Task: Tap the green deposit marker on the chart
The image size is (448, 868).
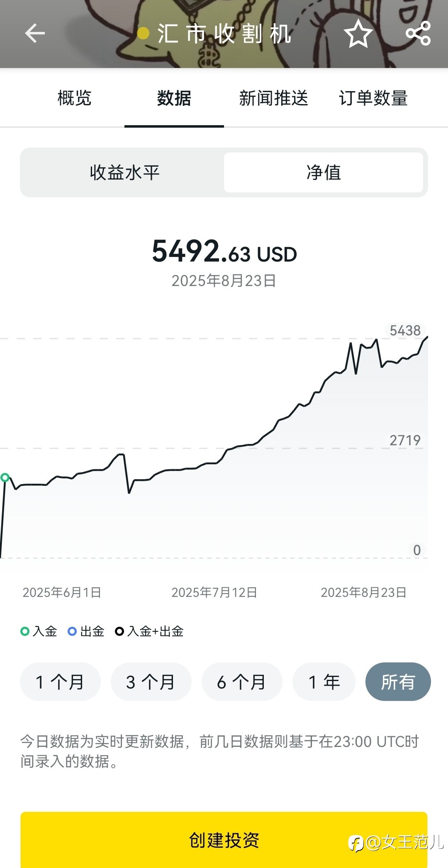Action: [x=5, y=478]
